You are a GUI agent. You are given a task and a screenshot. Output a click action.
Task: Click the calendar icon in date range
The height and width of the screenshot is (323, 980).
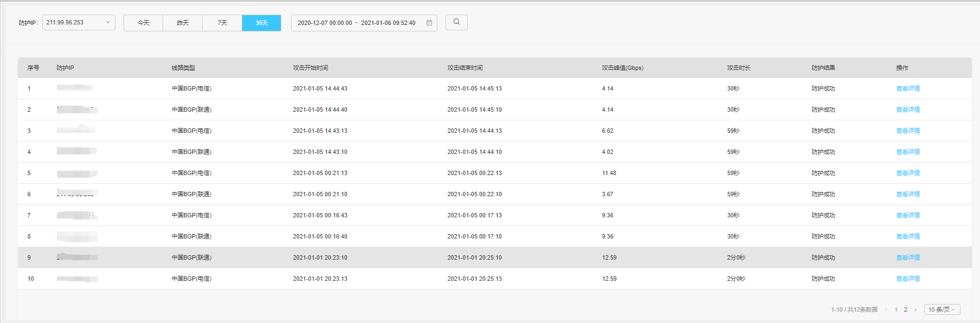pyautogui.click(x=429, y=23)
